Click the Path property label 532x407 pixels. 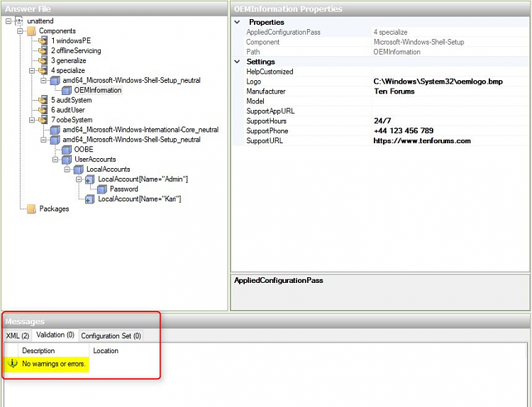pyautogui.click(x=253, y=52)
